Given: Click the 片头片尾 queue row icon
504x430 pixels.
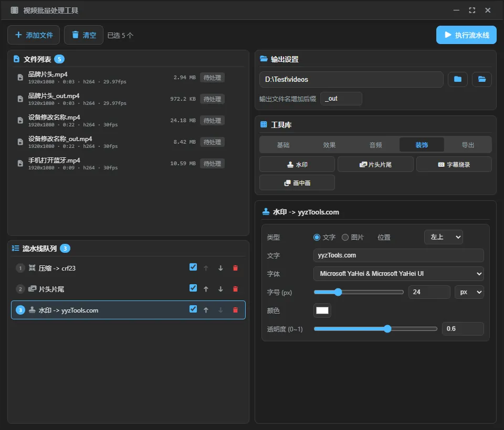Looking at the screenshot, I should 32,289.
